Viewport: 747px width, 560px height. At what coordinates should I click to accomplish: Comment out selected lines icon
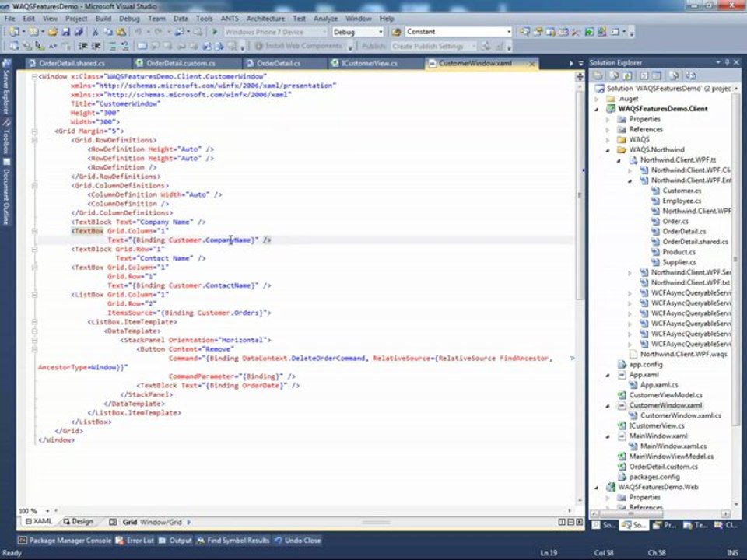tap(112, 46)
